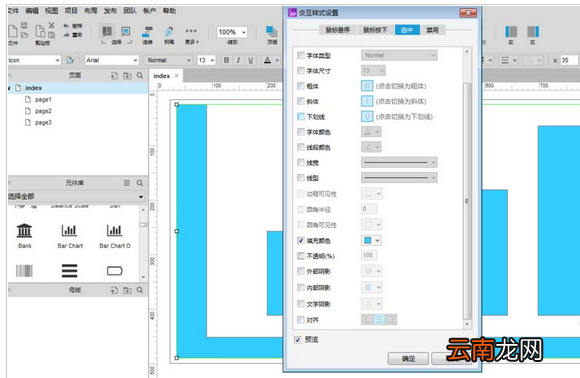The image size is (580, 378).
Task: Select page3 in the pages tree
Action: [43, 123]
